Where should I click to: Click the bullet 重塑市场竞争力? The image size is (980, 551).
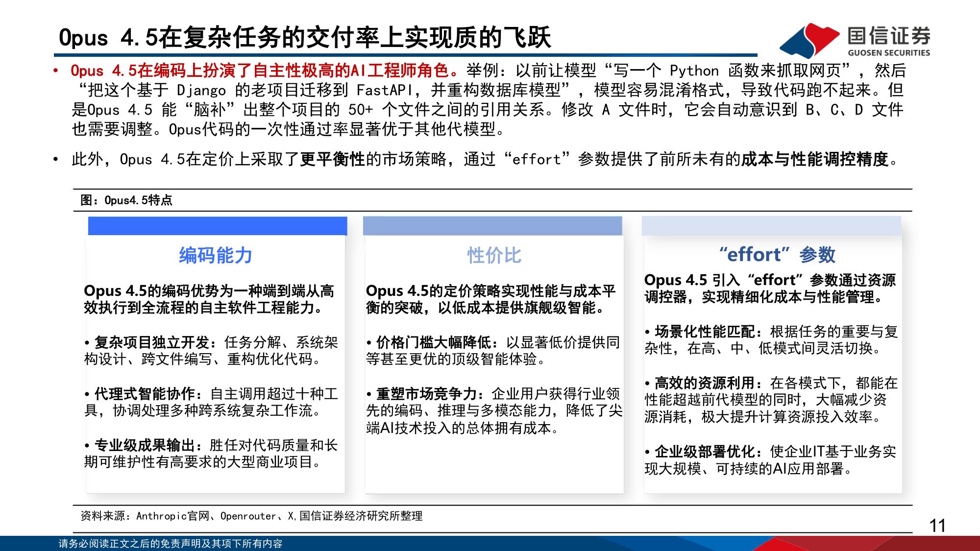pos(494,411)
